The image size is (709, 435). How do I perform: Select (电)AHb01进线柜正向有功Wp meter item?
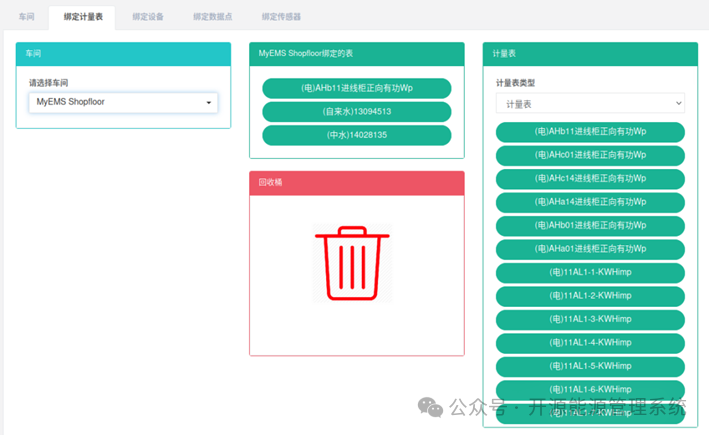590,226
